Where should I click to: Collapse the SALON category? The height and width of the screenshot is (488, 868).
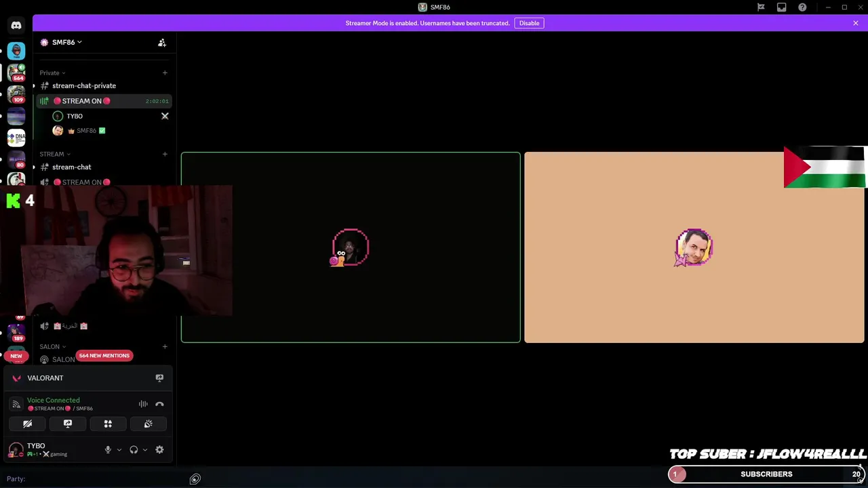pos(52,346)
